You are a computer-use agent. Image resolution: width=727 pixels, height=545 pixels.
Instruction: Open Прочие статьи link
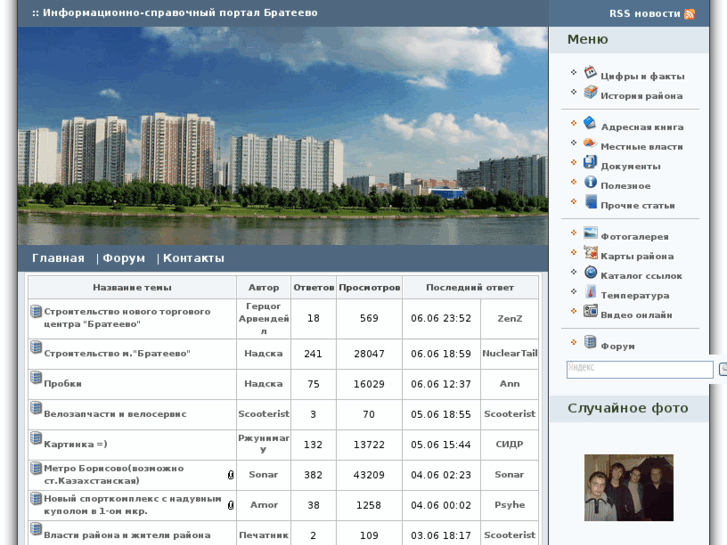pyautogui.click(x=638, y=205)
